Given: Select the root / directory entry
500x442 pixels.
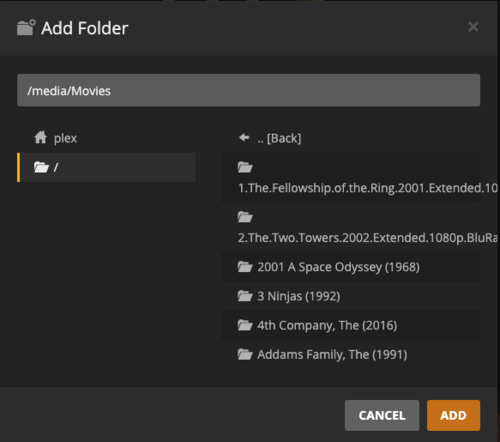Looking at the screenshot, I should coord(106,167).
